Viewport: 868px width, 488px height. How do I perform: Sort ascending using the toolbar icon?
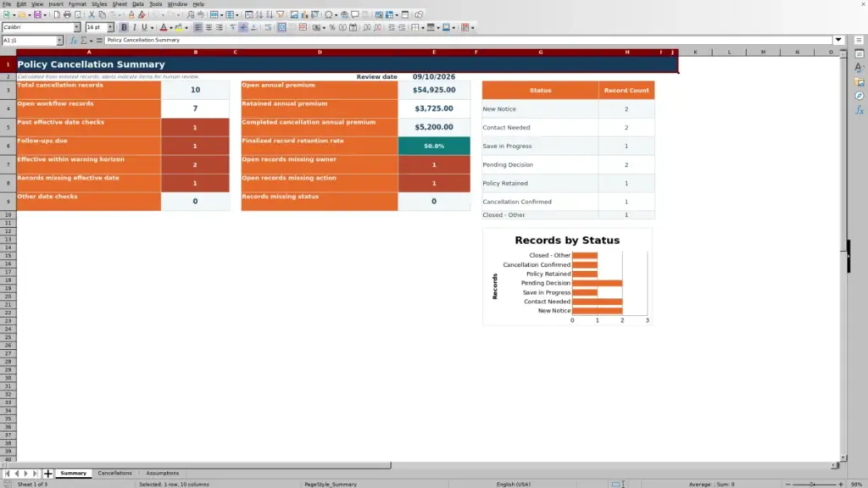259,14
